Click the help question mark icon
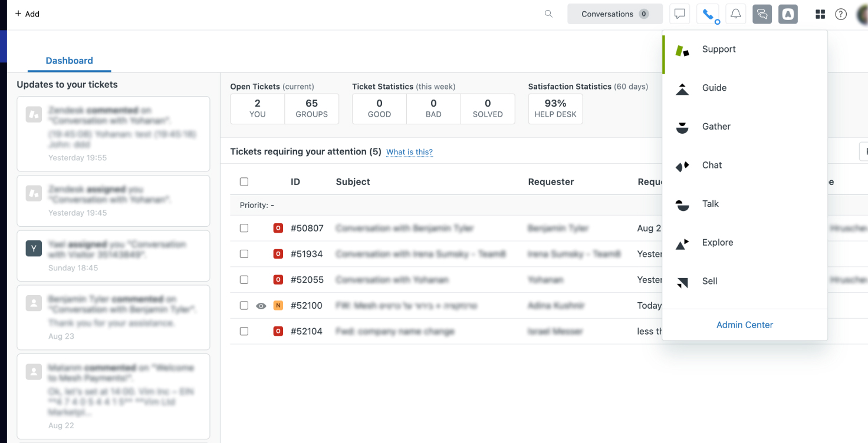The width and height of the screenshot is (868, 443). [841, 14]
